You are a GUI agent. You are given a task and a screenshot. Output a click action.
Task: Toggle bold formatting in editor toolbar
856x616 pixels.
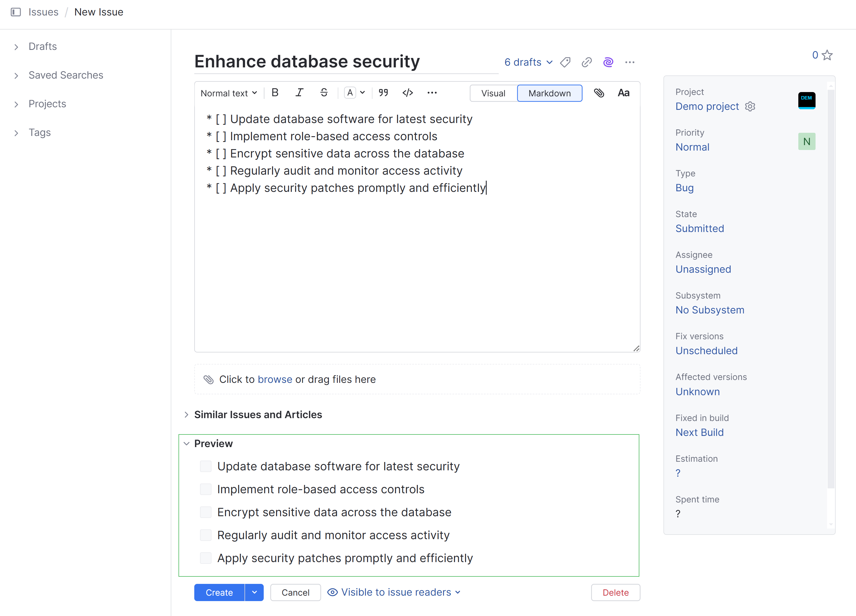coord(275,93)
